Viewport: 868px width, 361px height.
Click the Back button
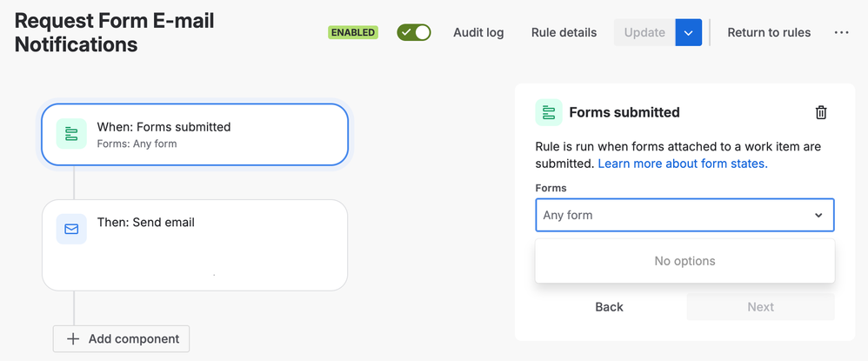click(609, 307)
